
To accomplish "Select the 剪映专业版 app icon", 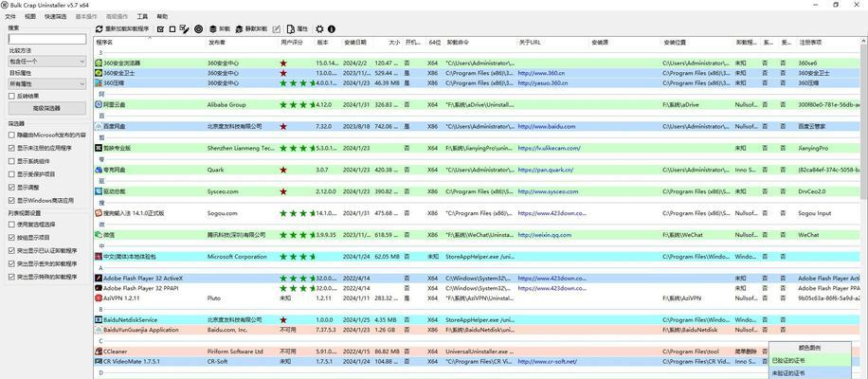I will (99, 148).
